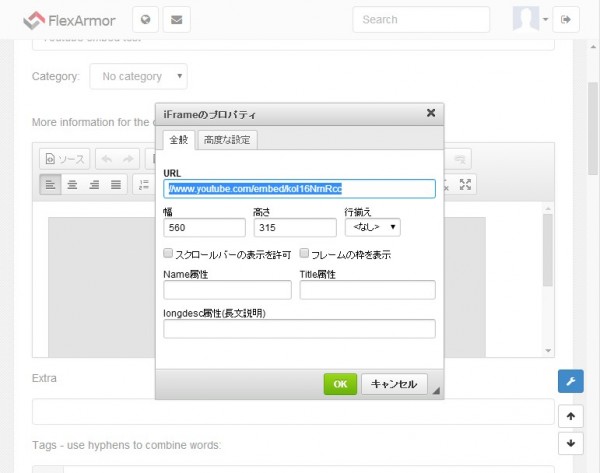
Task: Open the Category dropdown showing No category
Action: tap(138, 76)
